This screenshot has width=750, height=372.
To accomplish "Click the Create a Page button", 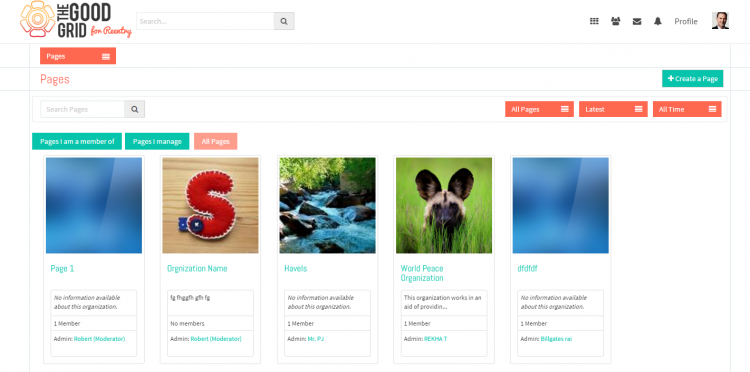I will pos(693,78).
